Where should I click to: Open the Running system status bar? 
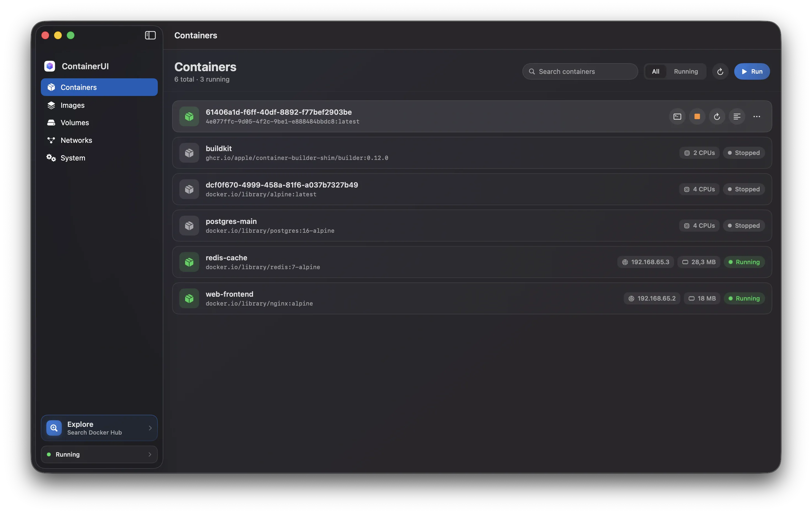coord(99,455)
